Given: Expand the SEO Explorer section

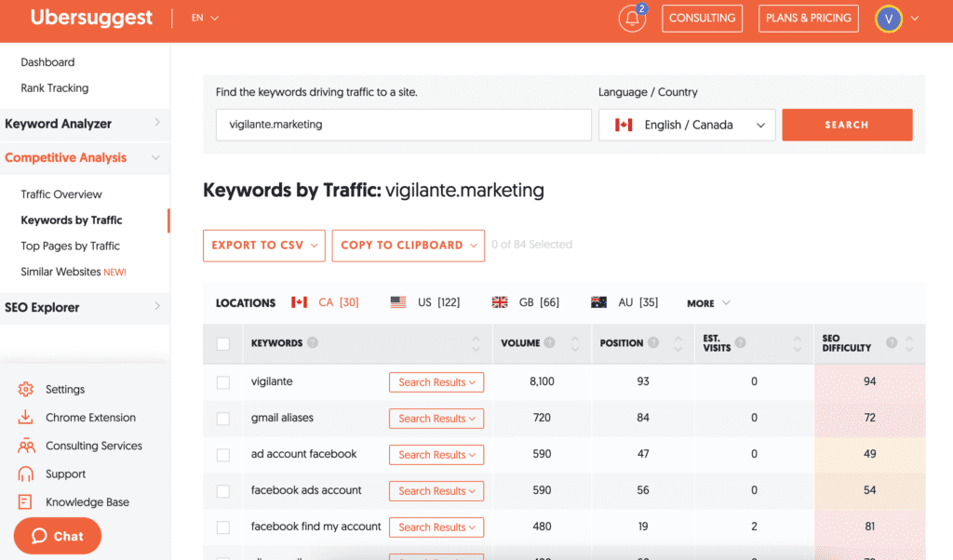Looking at the screenshot, I should click(85, 307).
